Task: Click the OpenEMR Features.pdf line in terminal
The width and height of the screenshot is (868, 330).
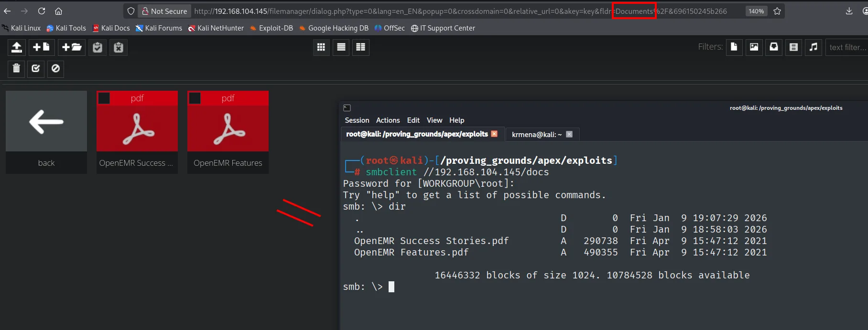Action: pyautogui.click(x=560, y=252)
